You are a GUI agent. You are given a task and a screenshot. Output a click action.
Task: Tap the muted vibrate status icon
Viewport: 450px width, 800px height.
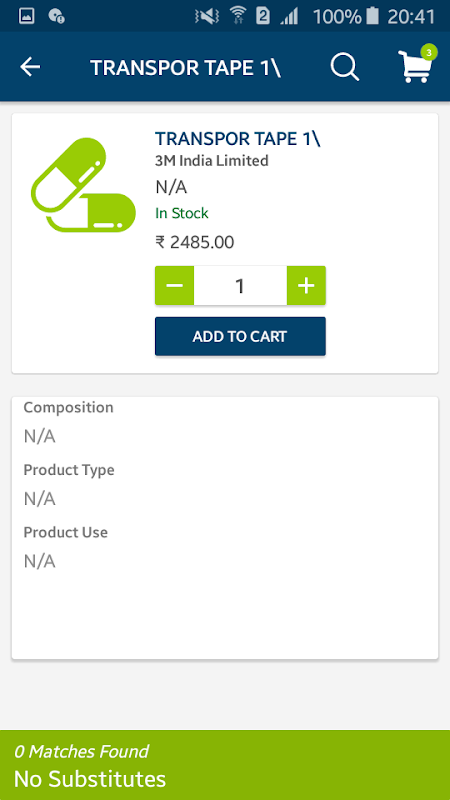[207, 16]
